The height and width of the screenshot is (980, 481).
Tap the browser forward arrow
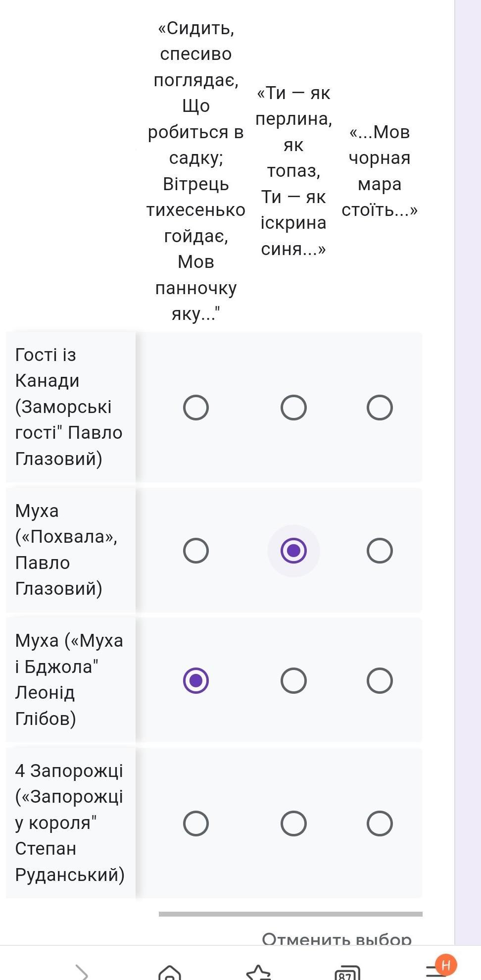click(82, 971)
